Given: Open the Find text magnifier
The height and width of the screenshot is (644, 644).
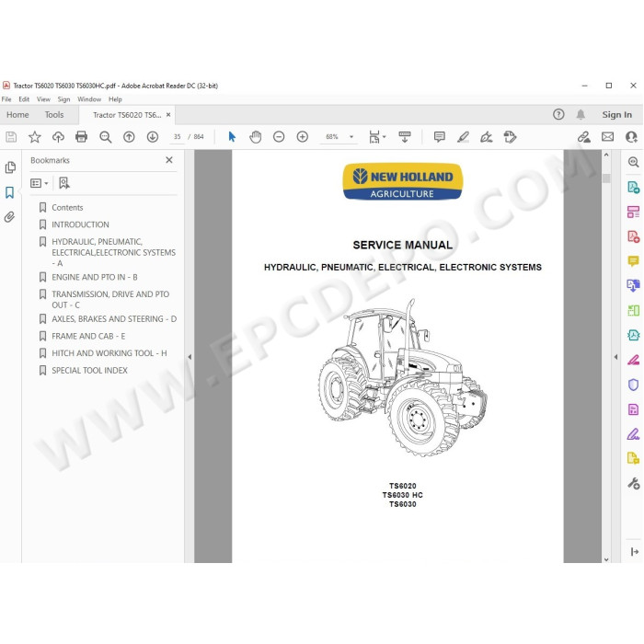Looking at the screenshot, I should coord(106,137).
